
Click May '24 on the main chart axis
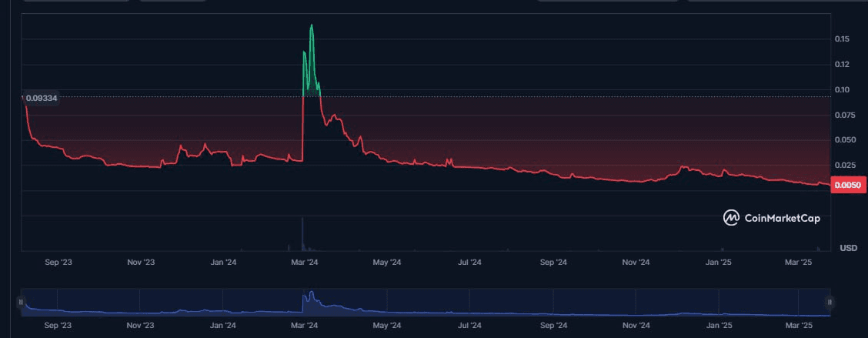pyautogui.click(x=387, y=262)
